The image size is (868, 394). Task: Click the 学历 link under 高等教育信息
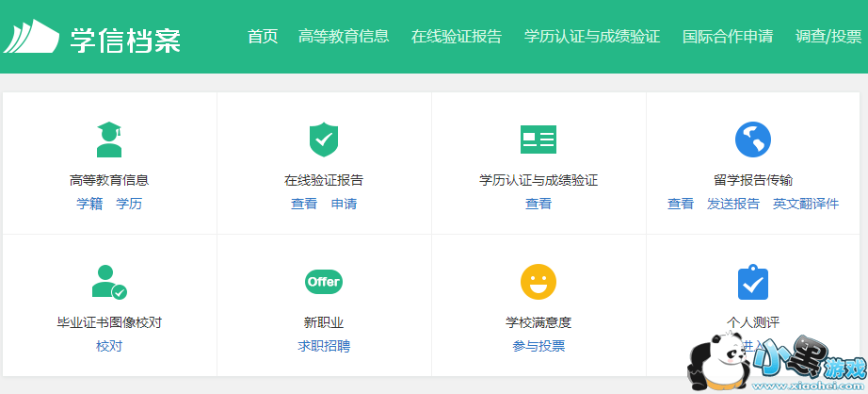129,204
